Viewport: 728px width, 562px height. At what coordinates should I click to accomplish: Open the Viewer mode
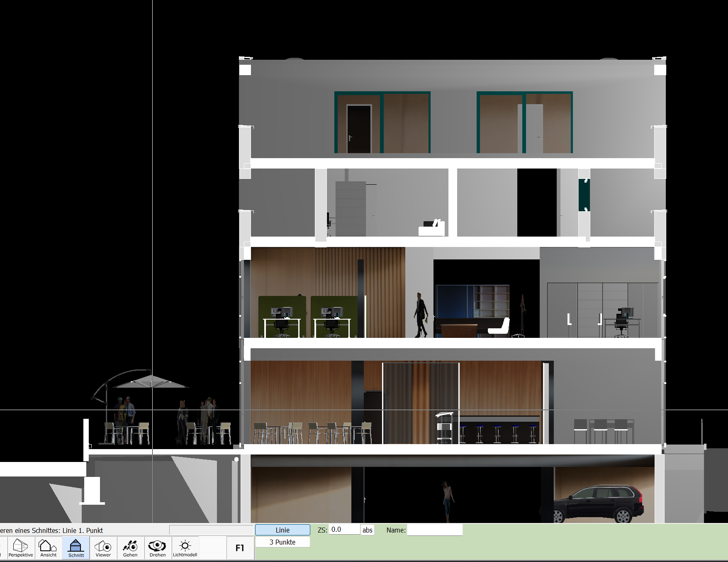coord(103,548)
